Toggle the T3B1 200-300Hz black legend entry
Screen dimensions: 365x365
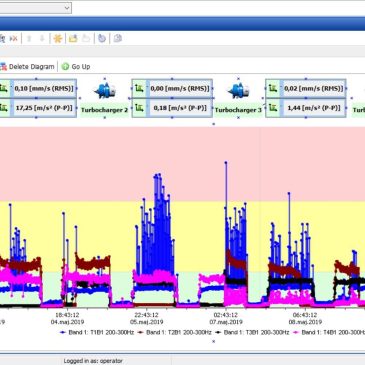(x=252, y=332)
